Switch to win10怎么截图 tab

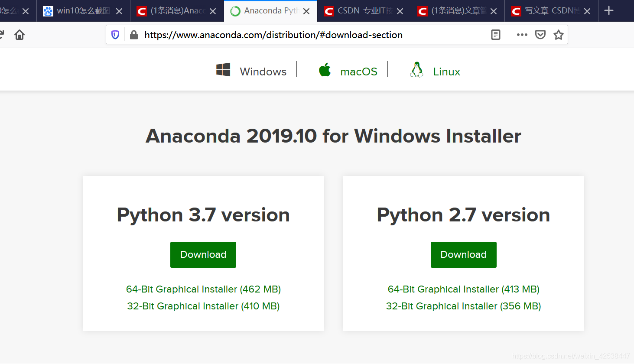coord(83,11)
